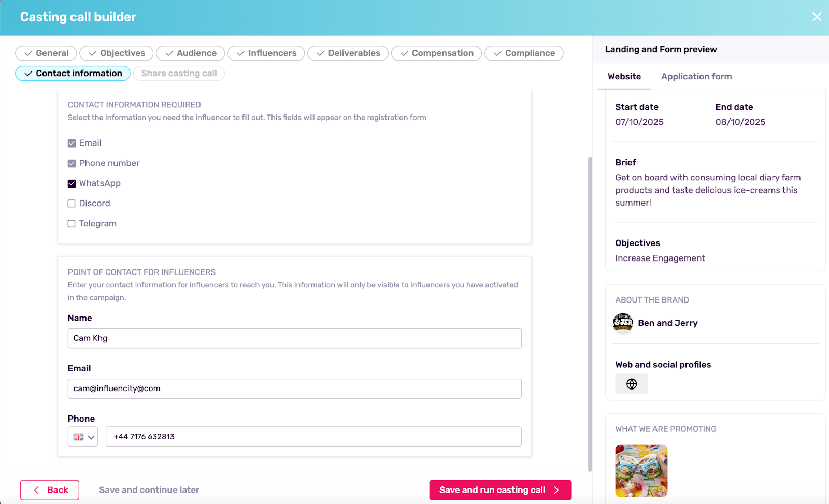Click the checkmark icon on General step
829x504 pixels.
point(28,53)
